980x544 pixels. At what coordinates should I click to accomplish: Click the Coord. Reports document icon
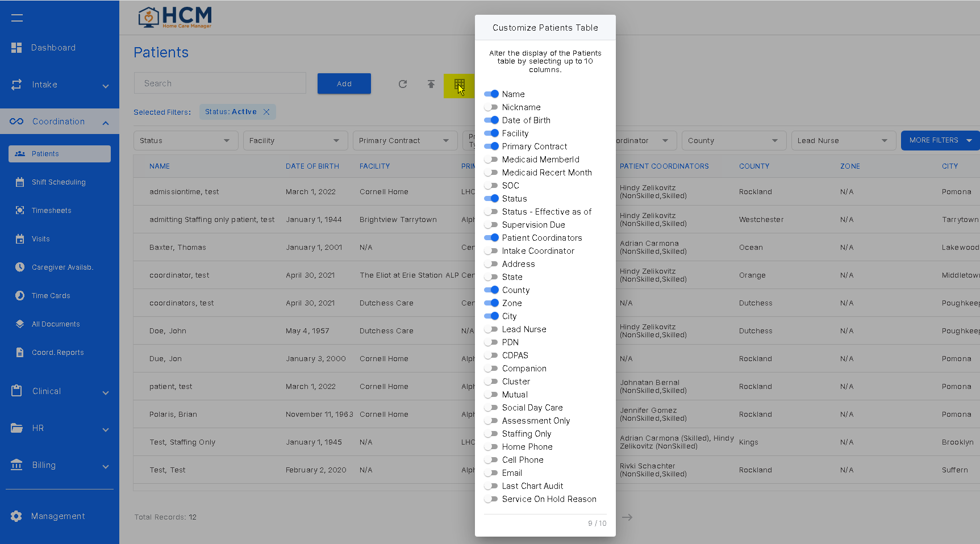pyautogui.click(x=20, y=353)
